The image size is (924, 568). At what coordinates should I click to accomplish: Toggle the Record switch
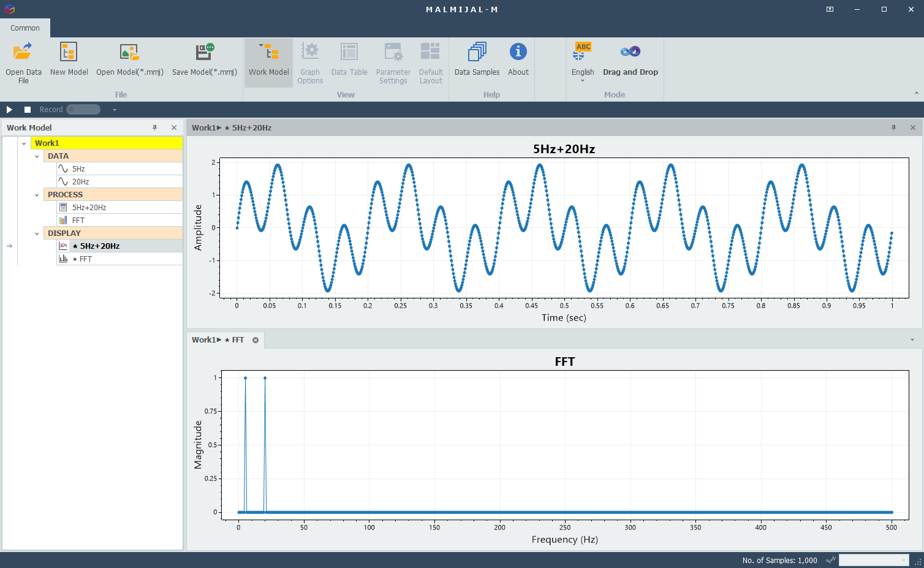click(x=83, y=110)
